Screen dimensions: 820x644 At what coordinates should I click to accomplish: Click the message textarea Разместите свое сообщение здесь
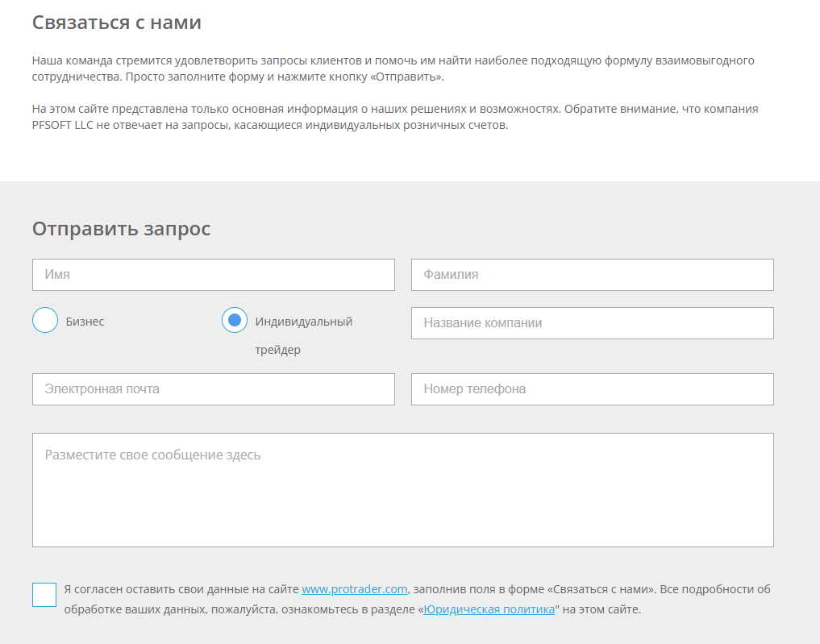pyautogui.click(x=402, y=490)
